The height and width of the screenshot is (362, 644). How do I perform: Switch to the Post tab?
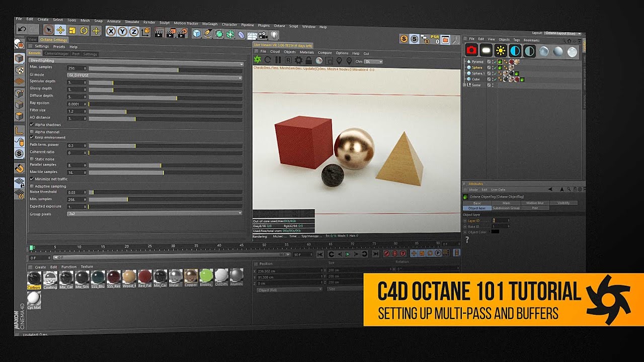(76, 54)
